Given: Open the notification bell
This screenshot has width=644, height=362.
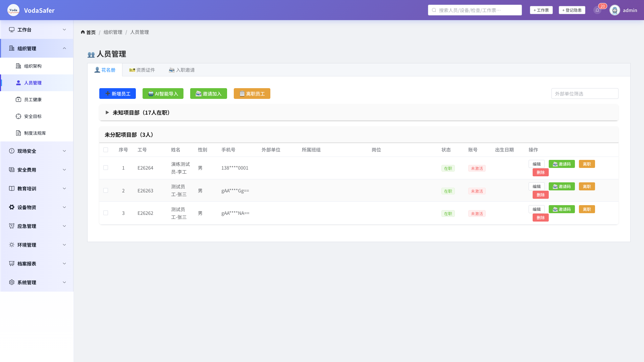Looking at the screenshot, I should [x=597, y=10].
